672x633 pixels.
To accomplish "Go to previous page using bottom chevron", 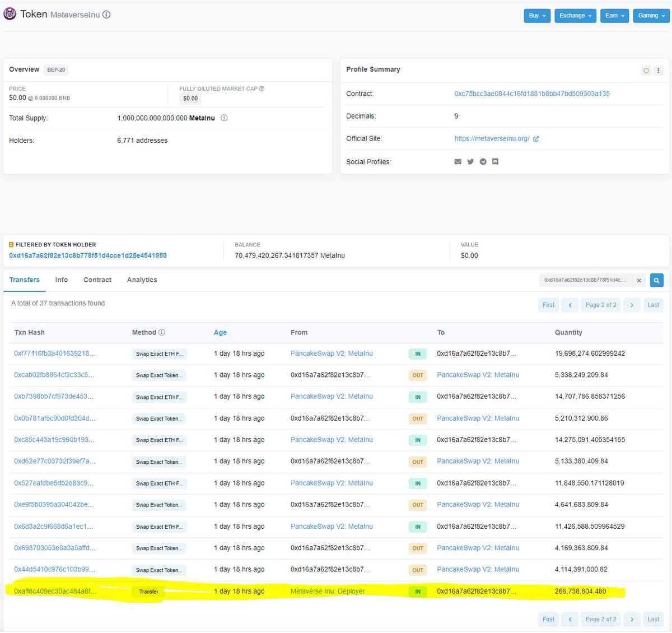I will pyautogui.click(x=570, y=620).
